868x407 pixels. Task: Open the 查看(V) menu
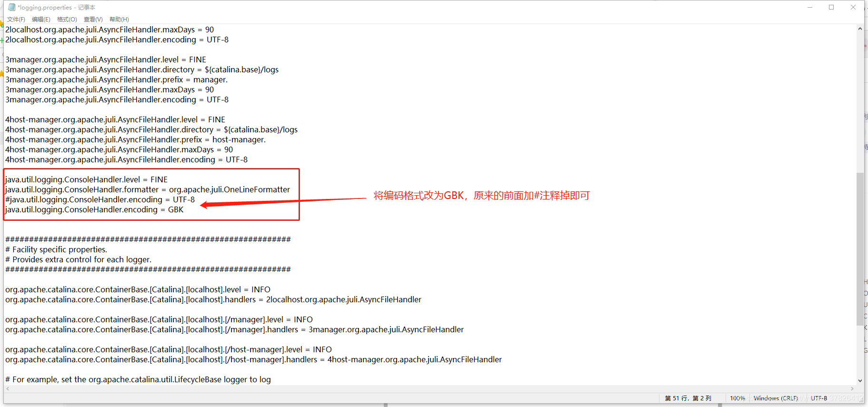click(93, 20)
